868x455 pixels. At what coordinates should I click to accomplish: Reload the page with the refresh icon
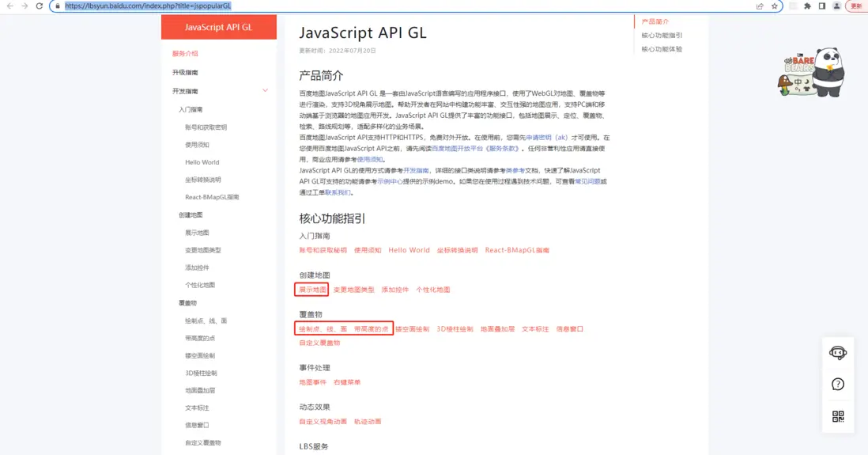tap(40, 6)
